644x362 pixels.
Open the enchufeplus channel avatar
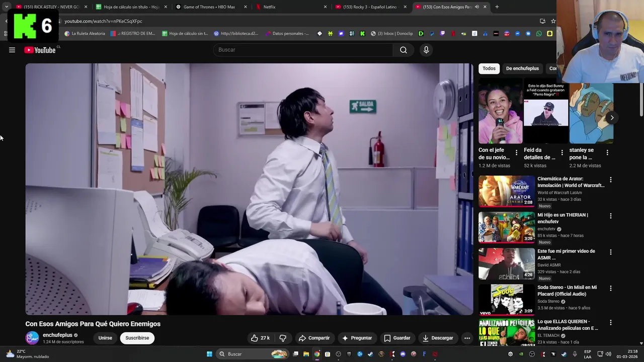click(32, 338)
